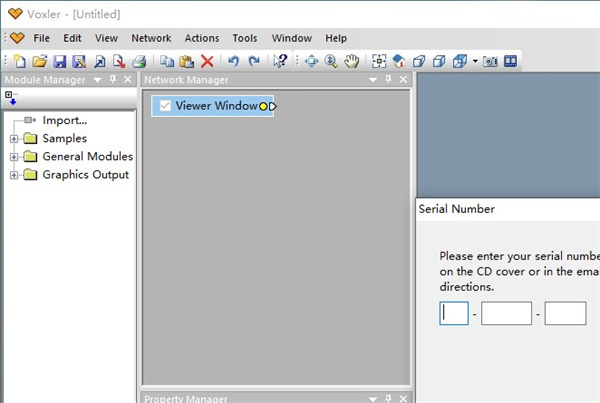Click the Import... module item

[64, 121]
